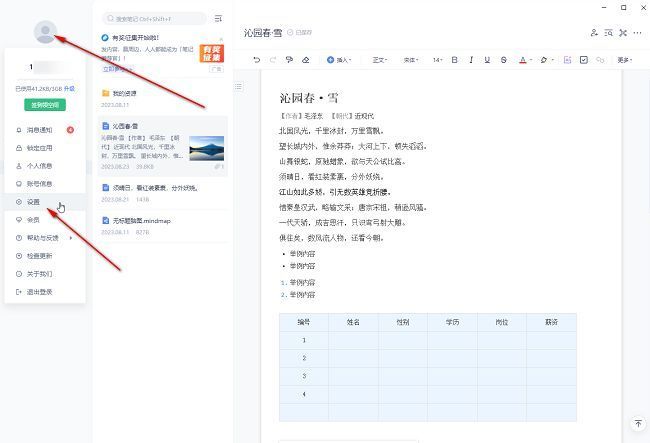Click the green 签到领空间 button
This screenshot has height=443, width=650.
point(44,105)
